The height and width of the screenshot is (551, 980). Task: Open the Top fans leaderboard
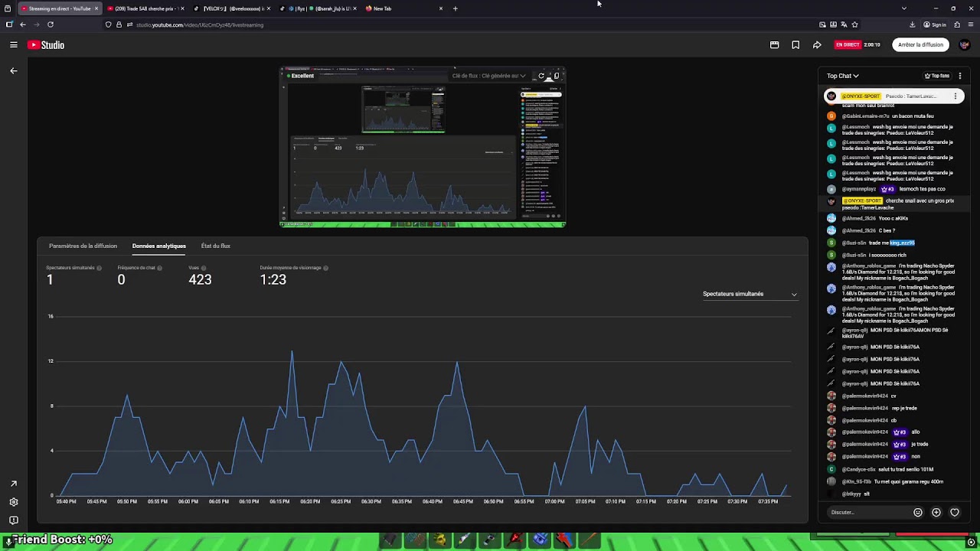point(936,76)
